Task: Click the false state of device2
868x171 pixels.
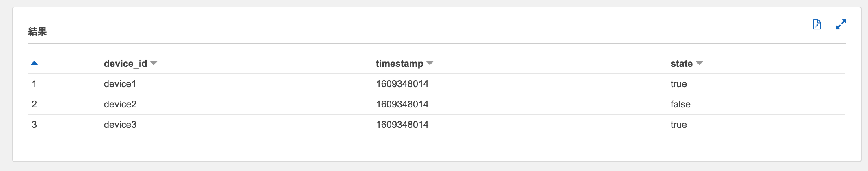Action: pyautogui.click(x=680, y=104)
